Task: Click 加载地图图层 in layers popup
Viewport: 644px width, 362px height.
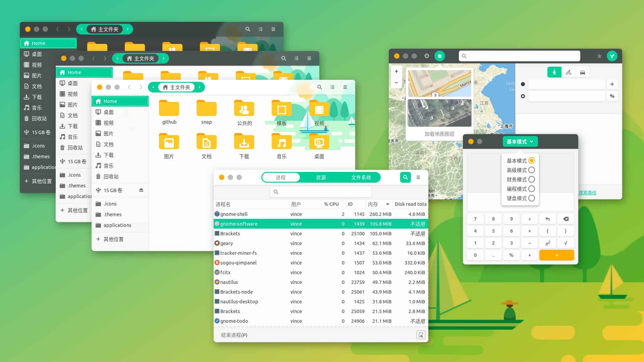Action: [x=439, y=134]
